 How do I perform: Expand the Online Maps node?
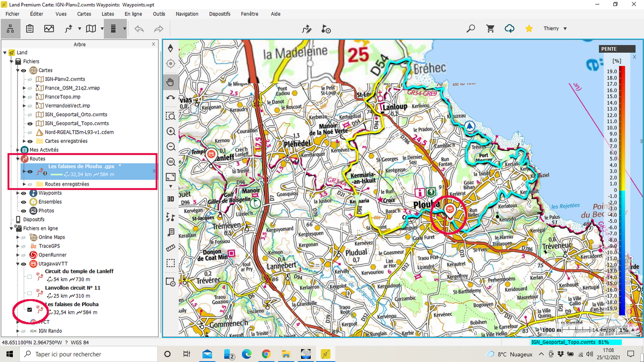[18, 237]
